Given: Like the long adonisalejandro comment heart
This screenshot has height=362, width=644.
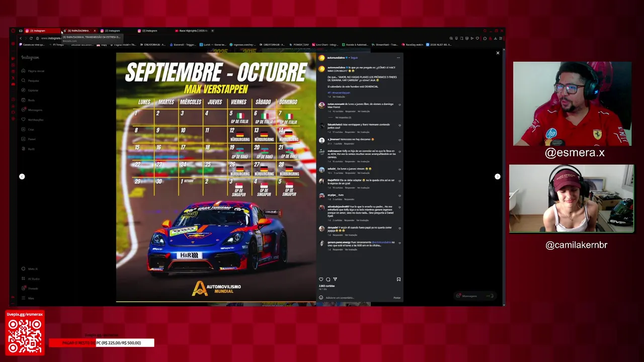Looking at the screenshot, I should pyautogui.click(x=399, y=208).
